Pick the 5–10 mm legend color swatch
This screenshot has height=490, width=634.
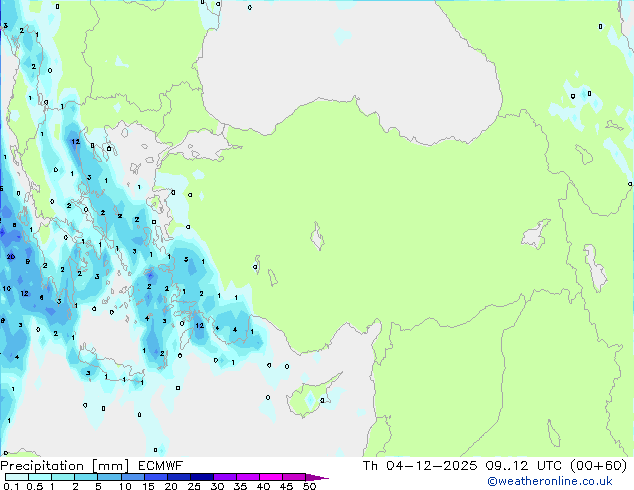click(x=109, y=477)
